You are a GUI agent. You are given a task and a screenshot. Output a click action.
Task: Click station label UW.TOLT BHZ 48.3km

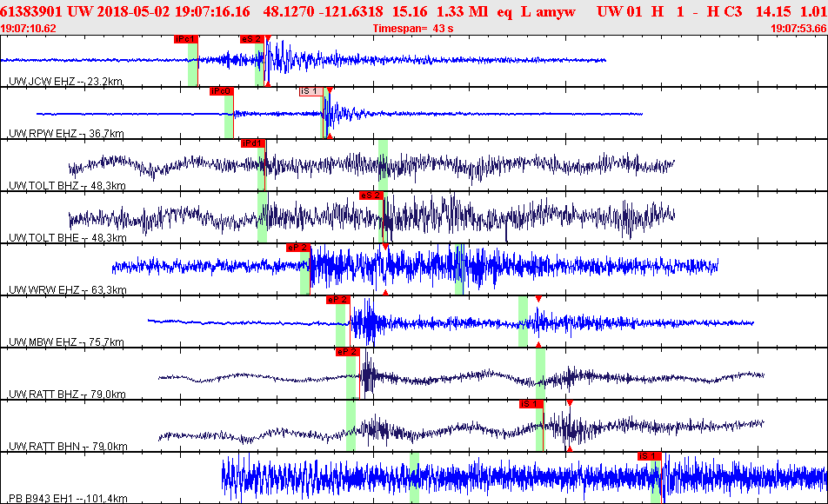[68, 186]
